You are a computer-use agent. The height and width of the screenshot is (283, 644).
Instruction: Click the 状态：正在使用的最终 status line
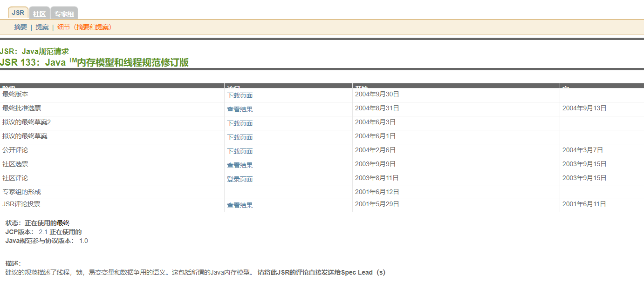click(x=38, y=223)
